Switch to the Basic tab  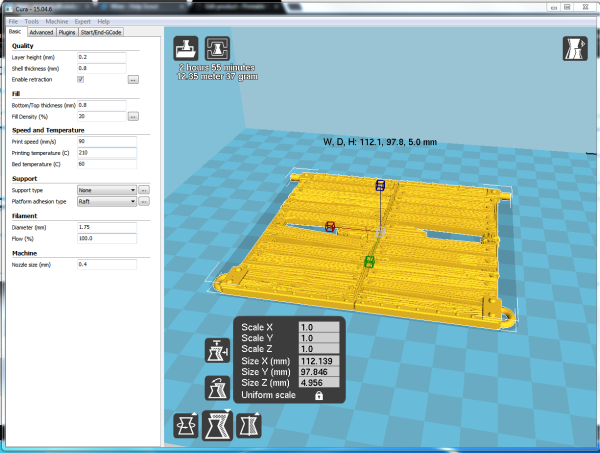[15, 31]
